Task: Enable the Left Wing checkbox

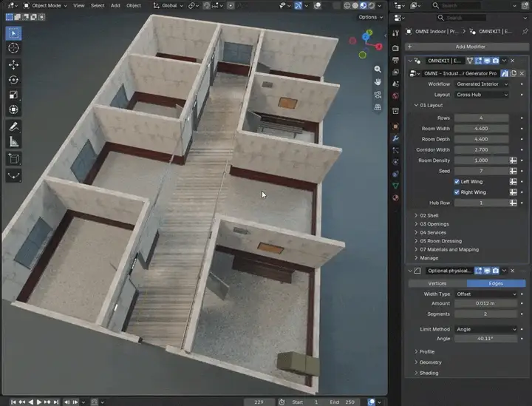Action: (457, 182)
